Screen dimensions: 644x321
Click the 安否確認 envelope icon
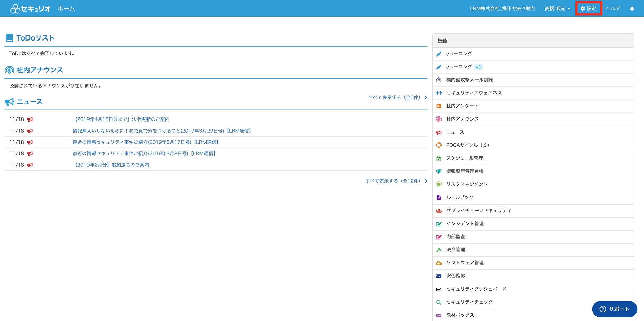pyautogui.click(x=438, y=276)
